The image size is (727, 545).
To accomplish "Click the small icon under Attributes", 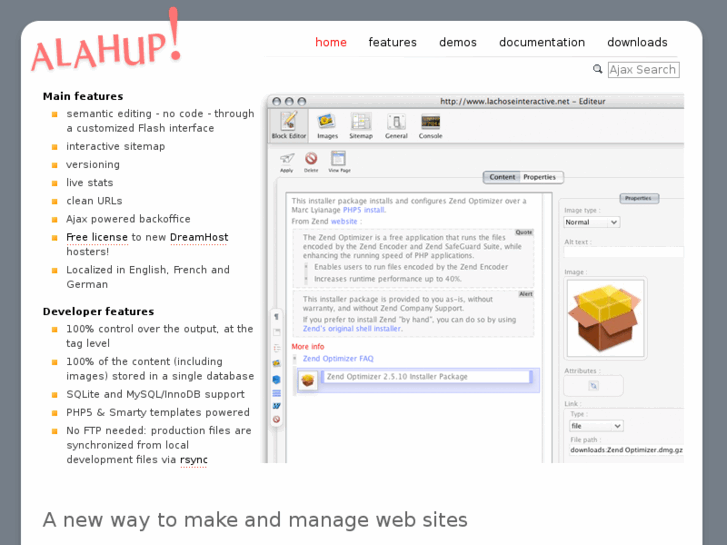I will coord(593,385).
